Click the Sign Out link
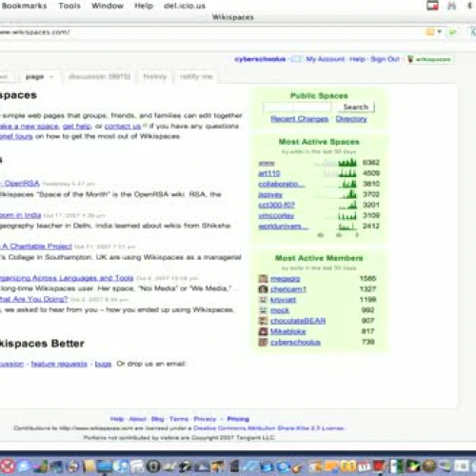The image size is (476, 476). pos(385,59)
